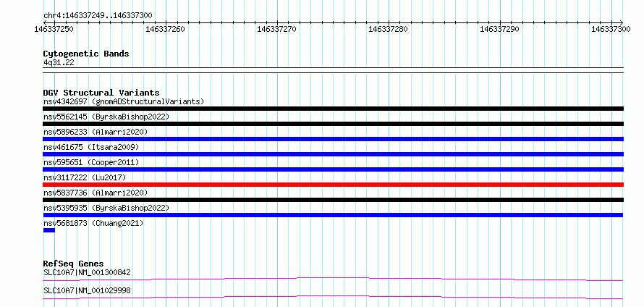Open the Cytogenetic Bands track heading
Image resolution: width=644 pixels, height=307 pixels.
[x=86, y=54]
